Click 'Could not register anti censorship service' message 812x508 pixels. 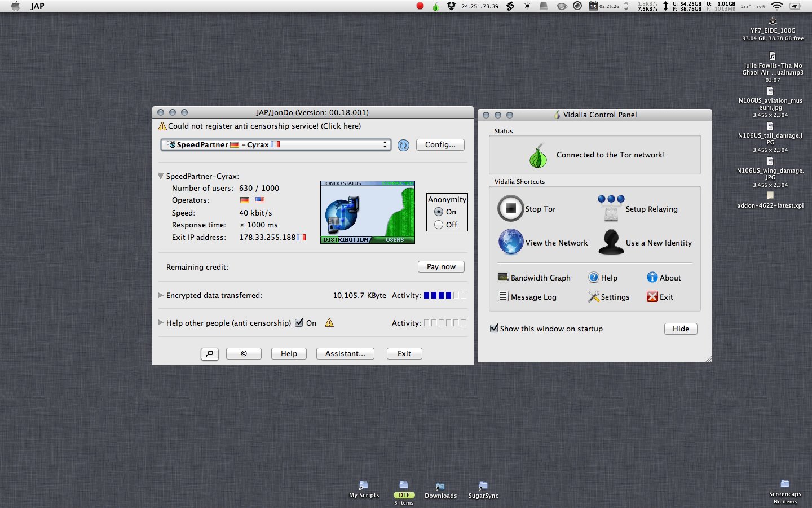point(264,126)
